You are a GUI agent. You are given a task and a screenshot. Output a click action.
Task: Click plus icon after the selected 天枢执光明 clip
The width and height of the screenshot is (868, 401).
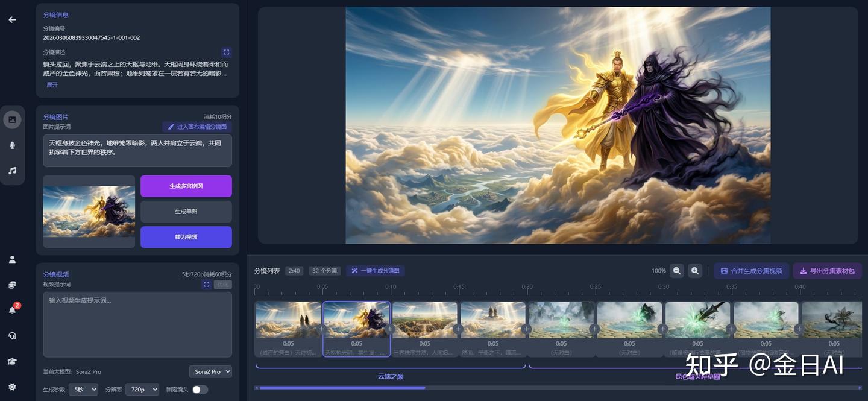click(390, 329)
